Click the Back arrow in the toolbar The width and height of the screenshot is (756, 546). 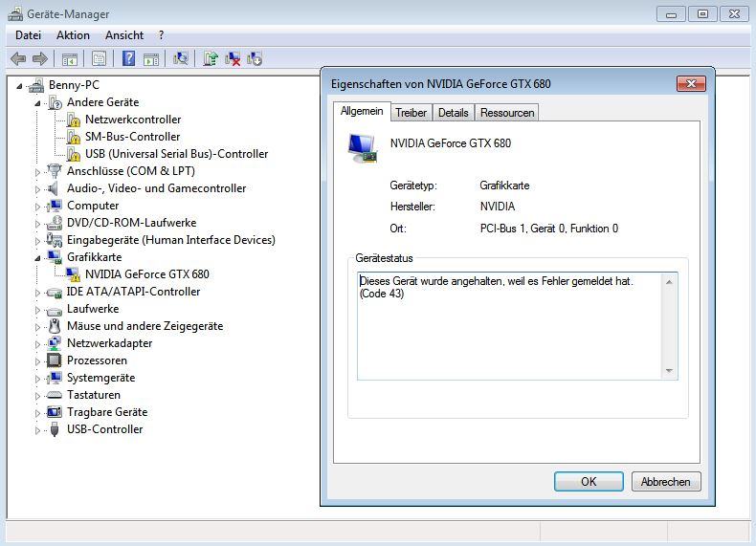(x=18, y=58)
